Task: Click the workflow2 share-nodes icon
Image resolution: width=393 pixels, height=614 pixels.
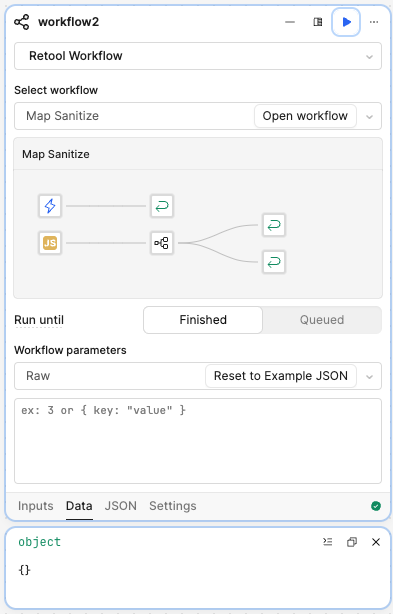Action: tap(22, 22)
